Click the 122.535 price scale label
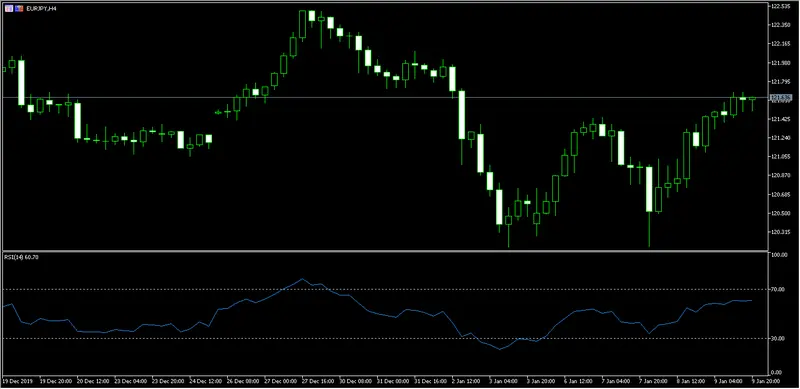Screen dimensions: 800x389 tap(782, 7)
